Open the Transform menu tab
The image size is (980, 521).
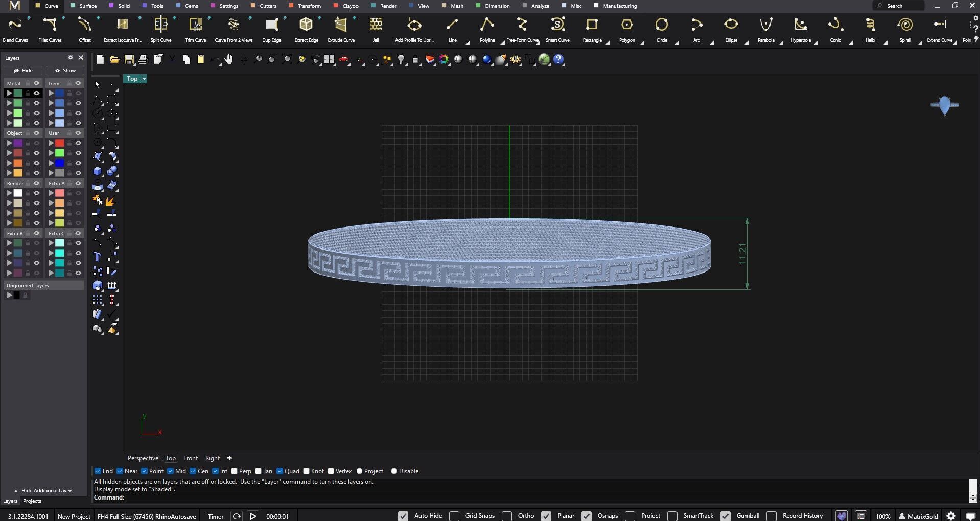pyautogui.click(x=305, y=6)
